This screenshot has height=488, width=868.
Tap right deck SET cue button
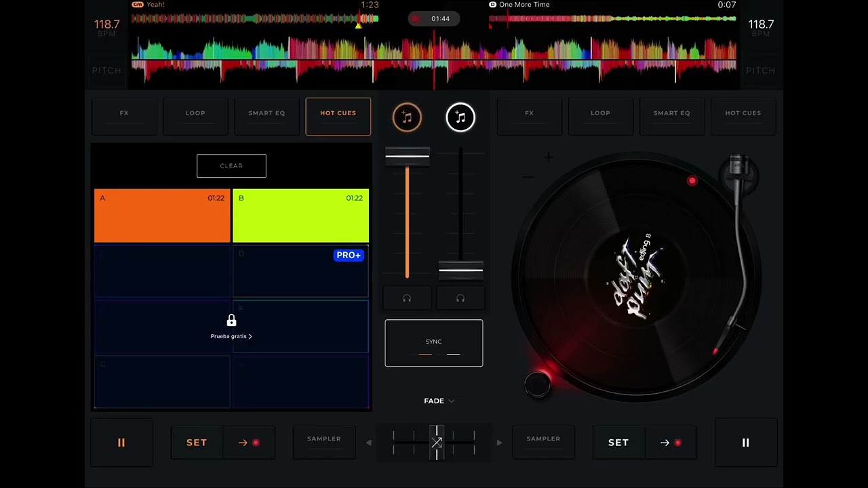pos(618,443)
